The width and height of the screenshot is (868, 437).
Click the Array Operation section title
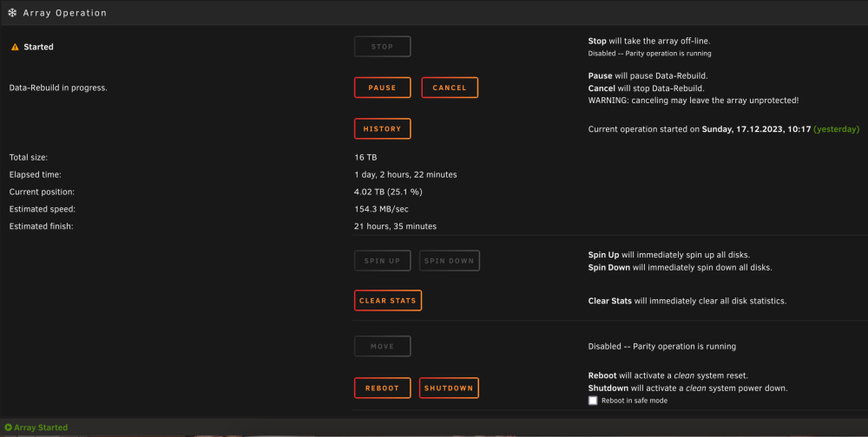[x=65, y=13]
